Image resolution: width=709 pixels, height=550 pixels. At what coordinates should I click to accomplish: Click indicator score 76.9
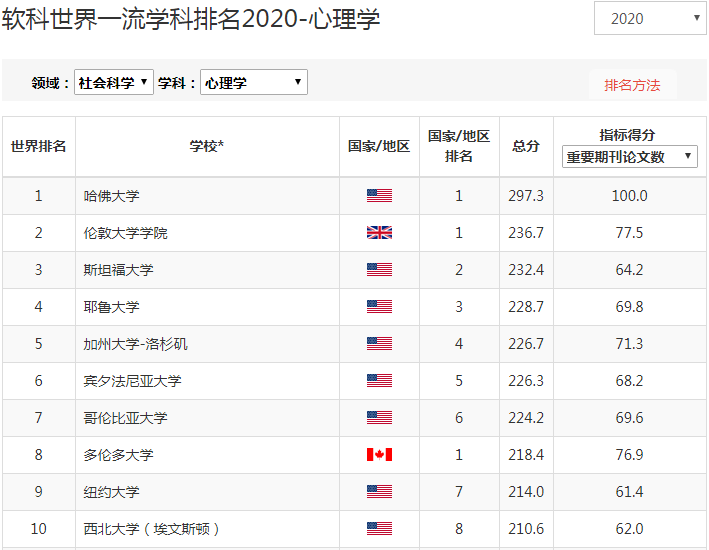pyautogui.click(x=629, y=455)
